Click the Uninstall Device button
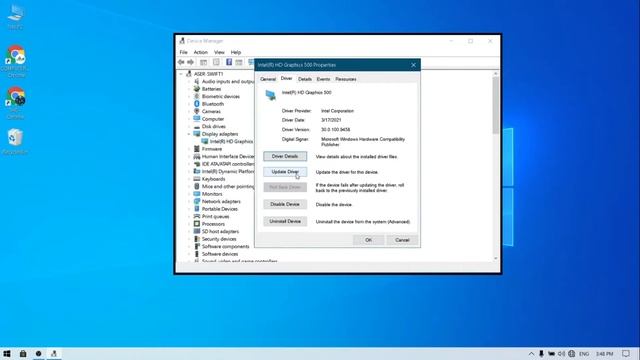Viewport: 640px width, 360px height. click(285, 221)
